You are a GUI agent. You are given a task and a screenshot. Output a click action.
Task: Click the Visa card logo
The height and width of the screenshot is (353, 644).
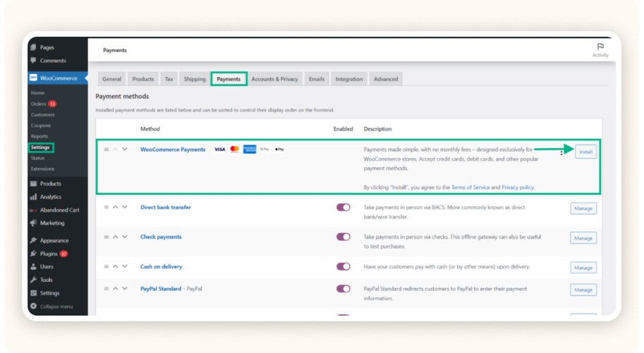click(x=220, y=149)
